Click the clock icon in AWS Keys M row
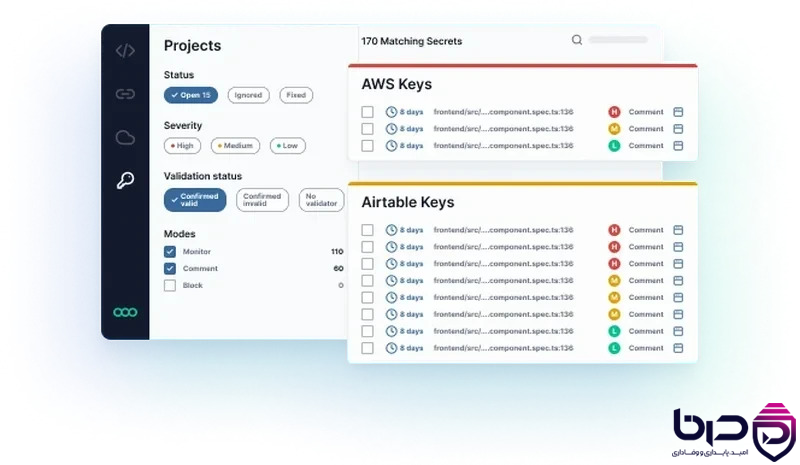The height and width of the screenshot is (465, 800). 391,129
